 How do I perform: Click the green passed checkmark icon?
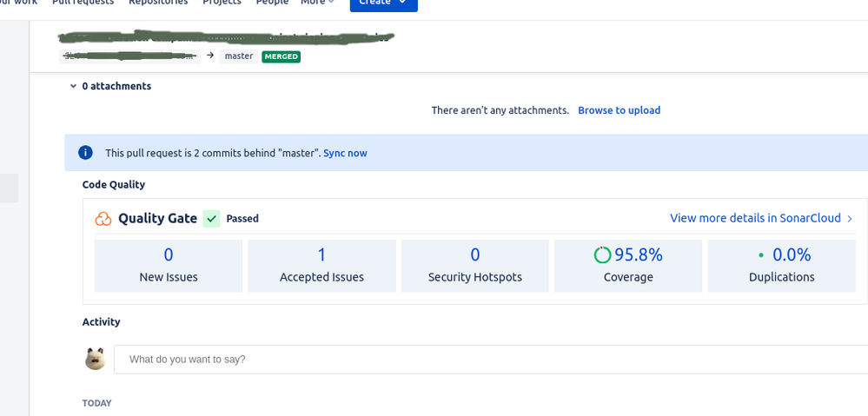pos(211,219)
